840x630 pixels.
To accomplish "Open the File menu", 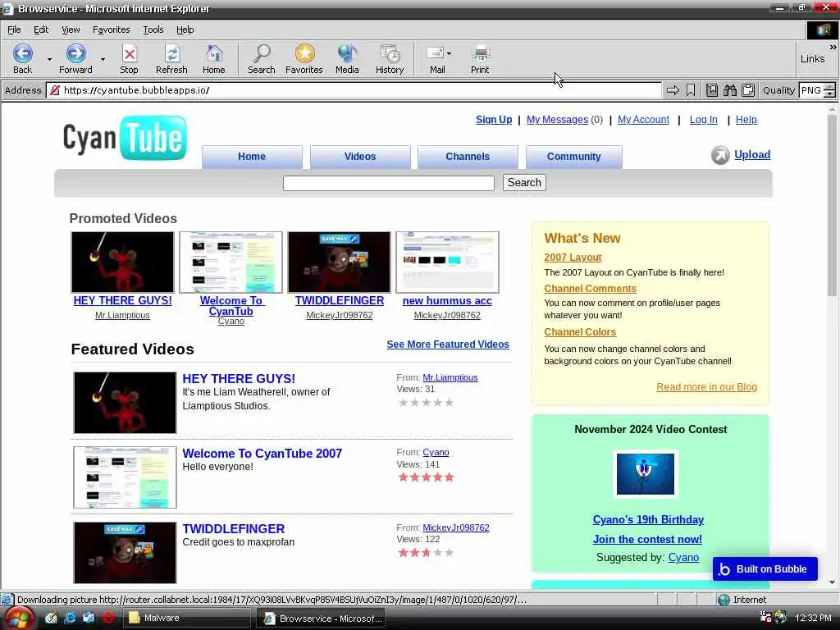I will 14,30.
